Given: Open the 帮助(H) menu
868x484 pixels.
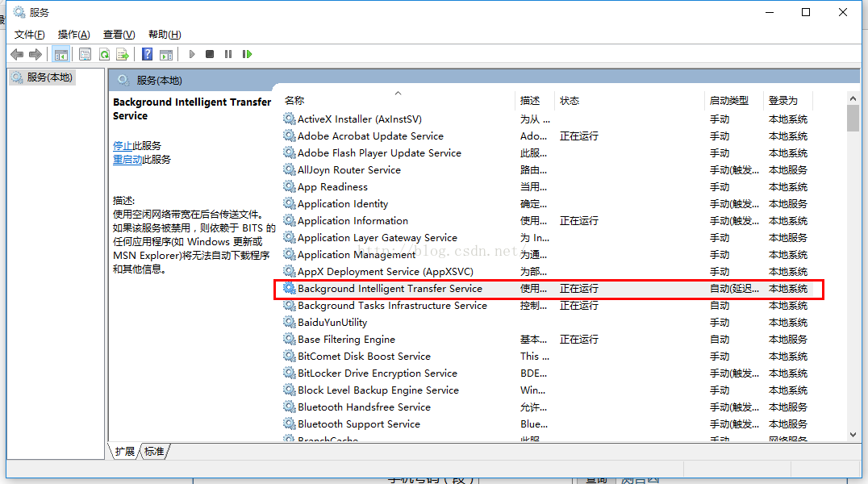Looking at the screenshot, I should click(x=165, y=35).
